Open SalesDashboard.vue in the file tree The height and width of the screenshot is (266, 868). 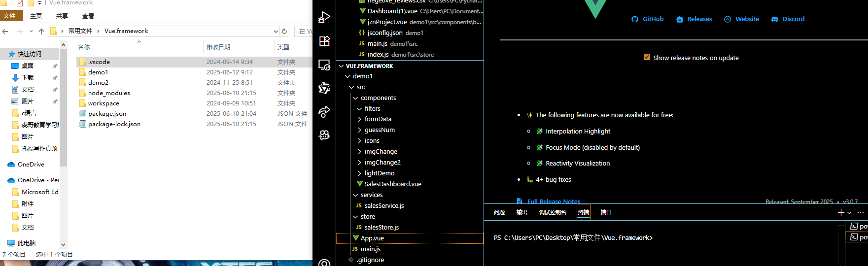[393, 184]
